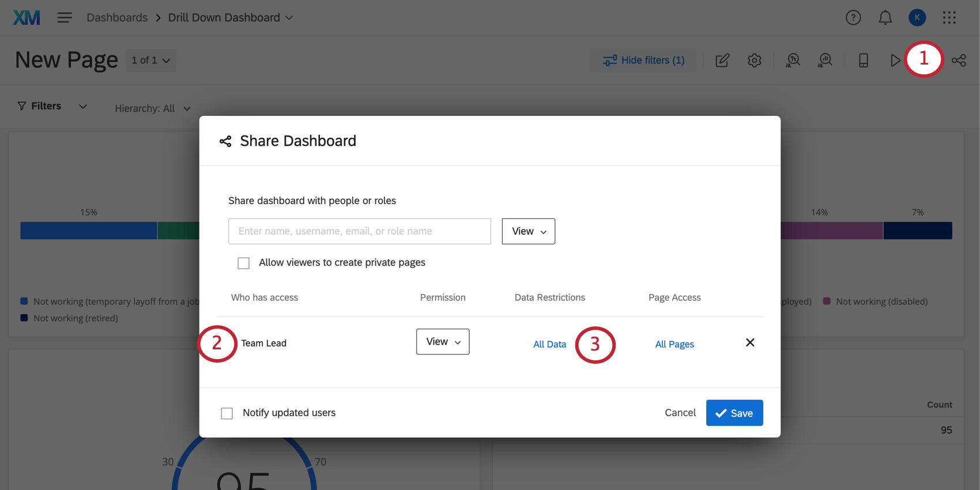Click the share dashboard icon

pos(959,61)
